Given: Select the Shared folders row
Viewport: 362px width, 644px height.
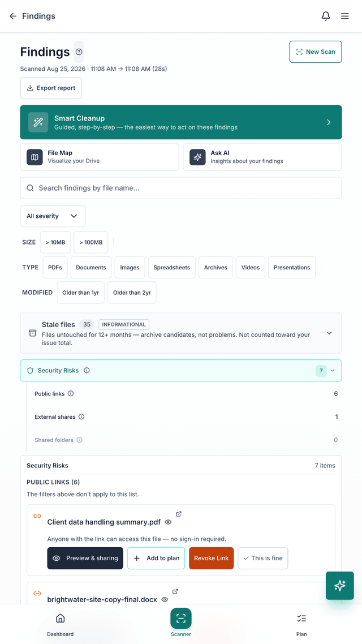Looking at the screenshot, I should [x=186, y=440].
